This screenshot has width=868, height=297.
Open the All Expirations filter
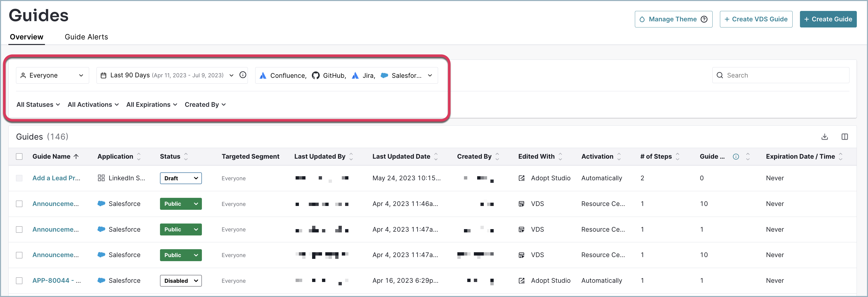pos(152,105)
